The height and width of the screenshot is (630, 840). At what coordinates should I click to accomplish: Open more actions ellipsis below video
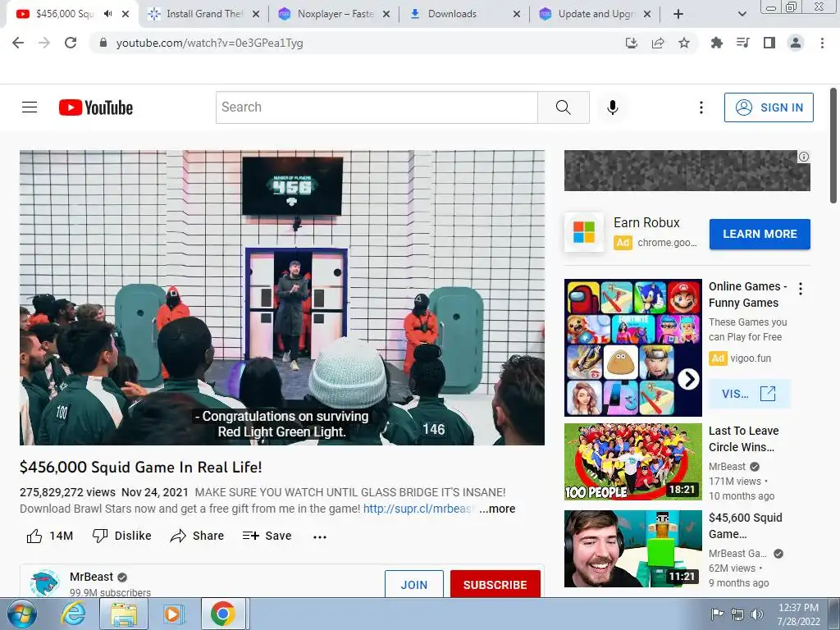(x=320, y=536)
